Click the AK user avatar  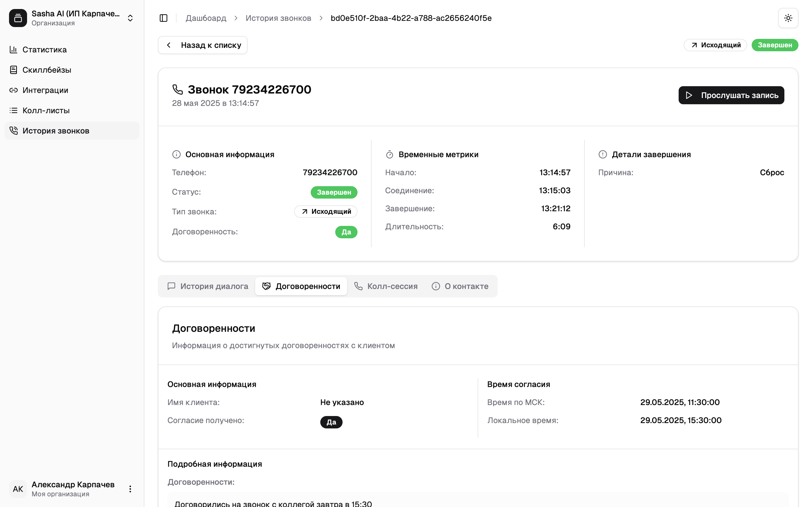(x=18, y=489)
